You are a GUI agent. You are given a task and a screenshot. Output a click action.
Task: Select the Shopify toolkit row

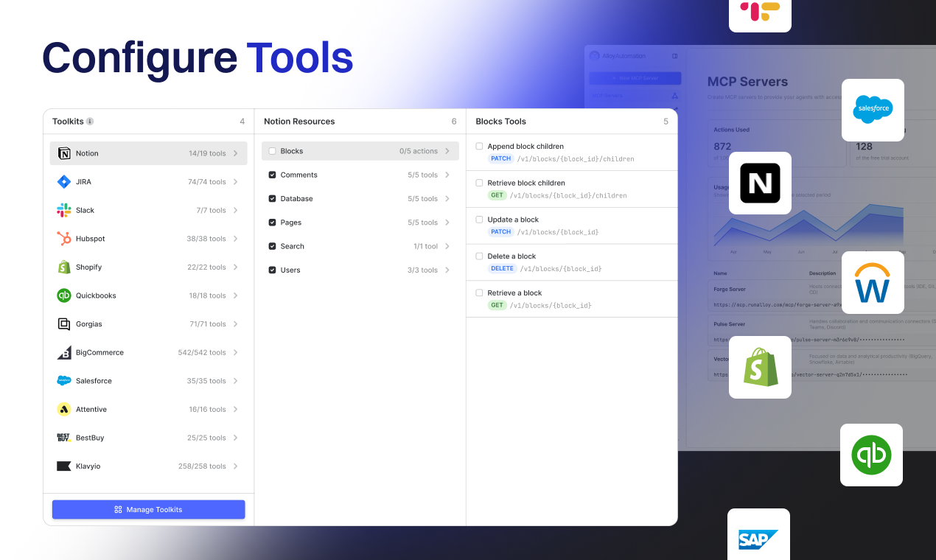pos(148,267)
